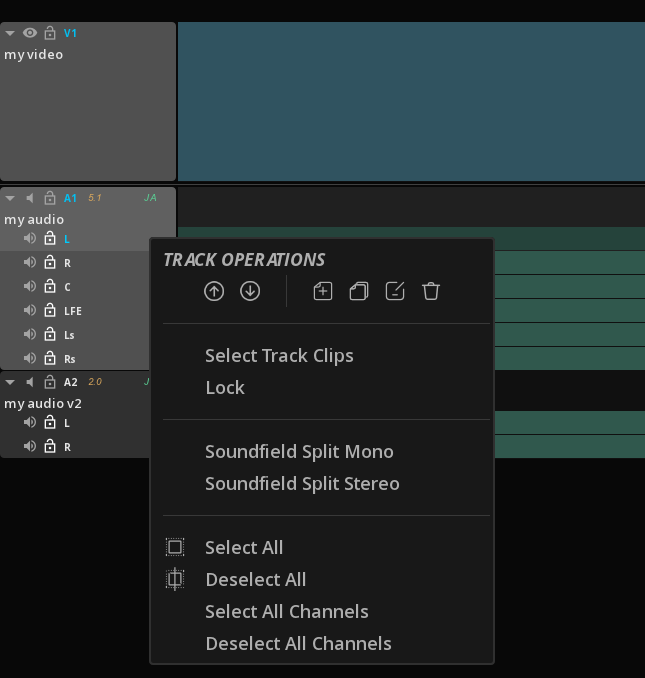Mute the LFE channel speaker icon
This screenshot has width=645, height=678.
(x=30, y=311)
